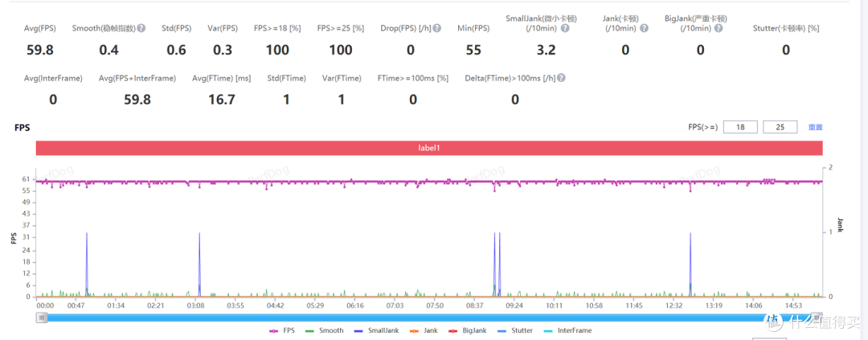
Task: Click the Avg(FPS) value 59.8
Action: [40, 51]
